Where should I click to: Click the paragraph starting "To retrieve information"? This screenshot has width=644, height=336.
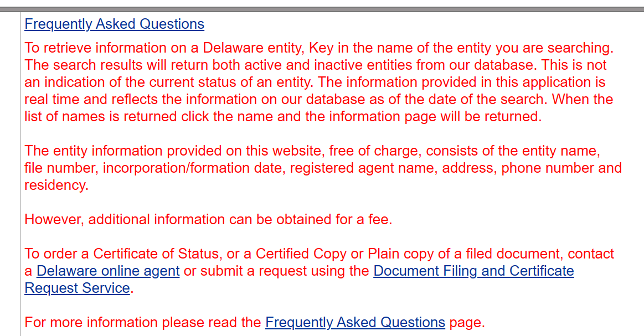[318, 82]
